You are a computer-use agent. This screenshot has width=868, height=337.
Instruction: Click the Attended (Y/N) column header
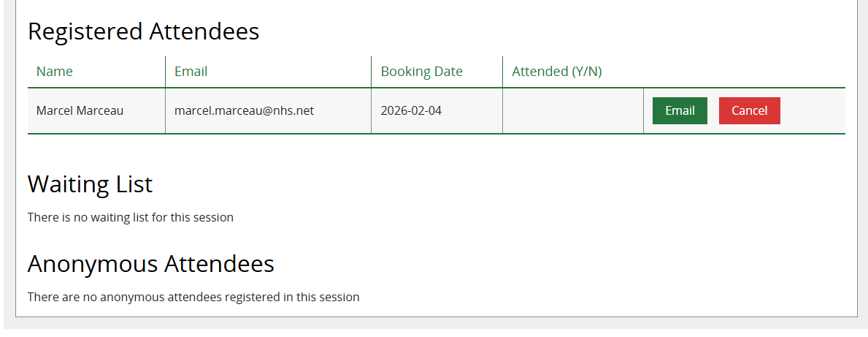[556, 72]
